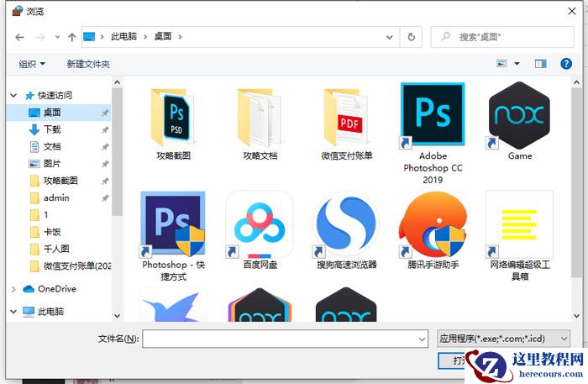The image size is (588, 384).
Task: Open the 攻略截图 folder with PSD icon
Action: click(173, 117)
